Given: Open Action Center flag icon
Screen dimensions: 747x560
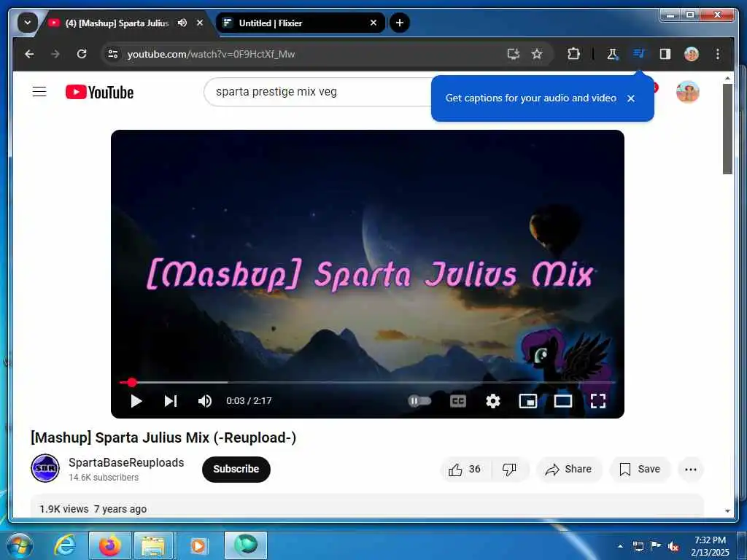Looking at the screenshot, I should pyautogui.click(x=656, y=546).
